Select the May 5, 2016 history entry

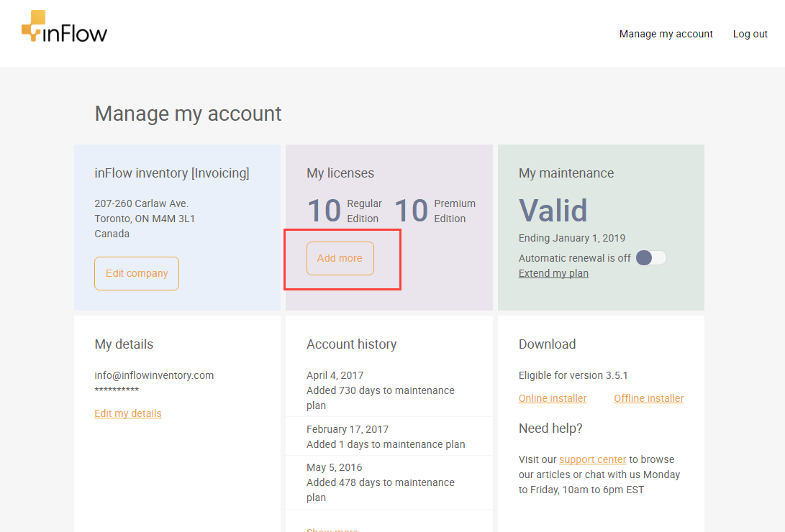pos(381,482)
